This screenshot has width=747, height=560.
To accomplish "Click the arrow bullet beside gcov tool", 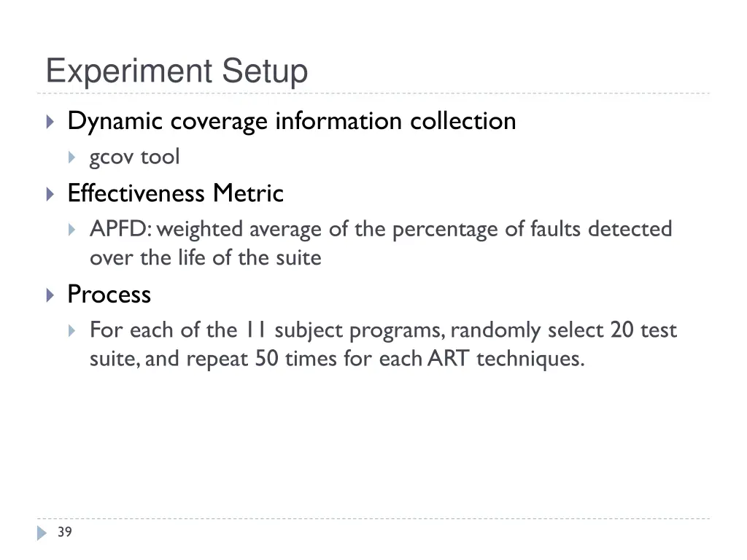I will (72, 157).
